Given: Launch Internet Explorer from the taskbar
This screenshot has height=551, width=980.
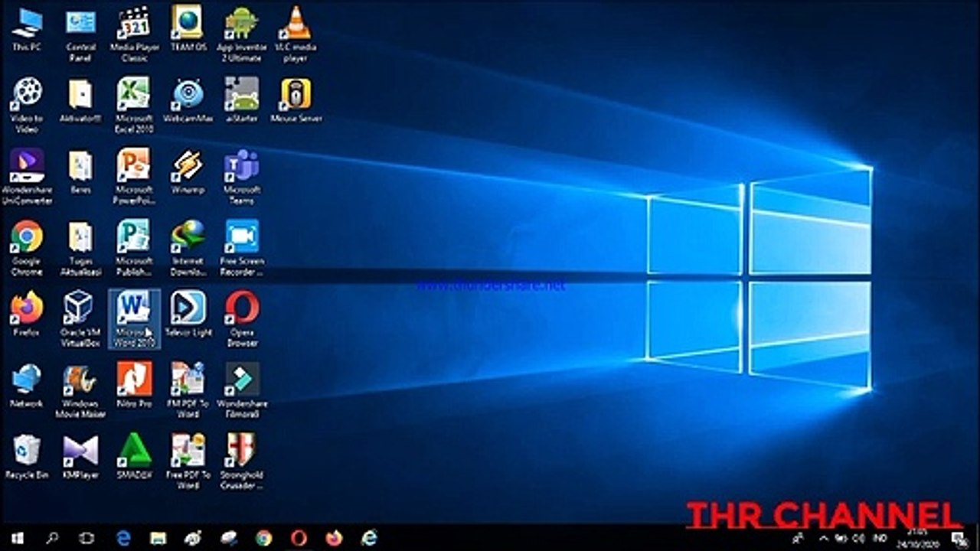Looking at the screenshot, I should click(370, 538).
